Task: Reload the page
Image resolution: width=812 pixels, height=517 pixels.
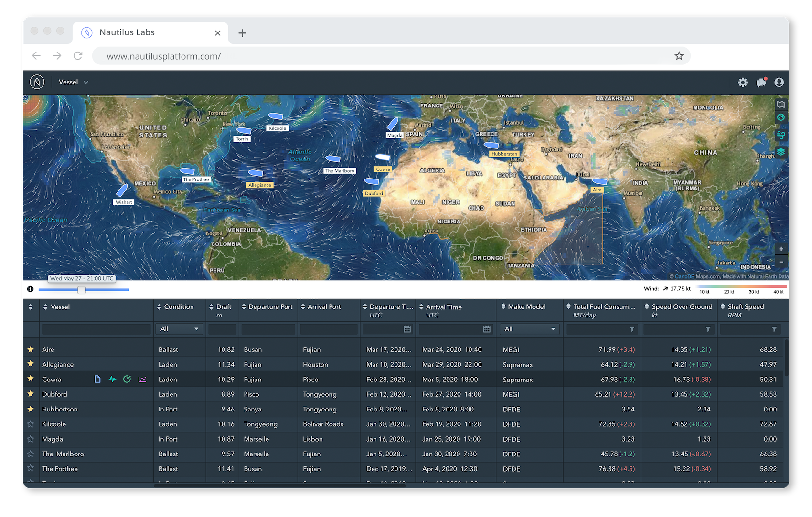Action: coord(78,56)
